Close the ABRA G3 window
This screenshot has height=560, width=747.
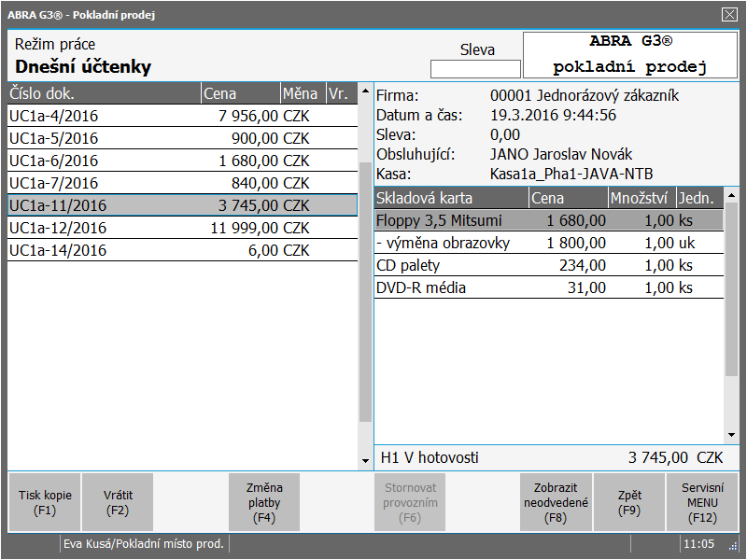(x=729, y=14)
